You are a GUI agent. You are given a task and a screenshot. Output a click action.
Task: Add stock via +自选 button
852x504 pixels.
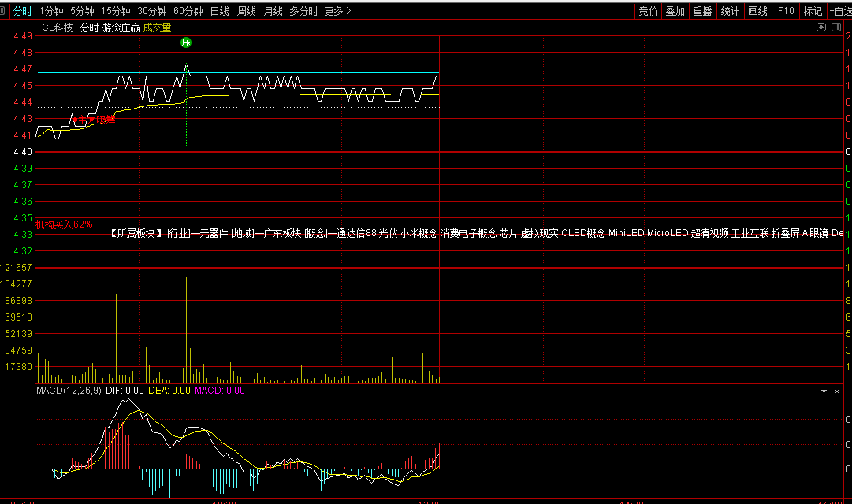coord(839,11)
